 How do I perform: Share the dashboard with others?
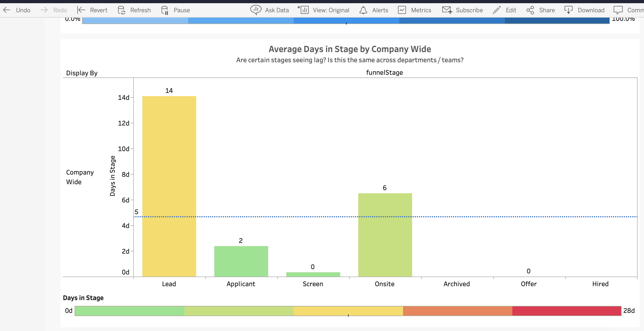[541, 10]
